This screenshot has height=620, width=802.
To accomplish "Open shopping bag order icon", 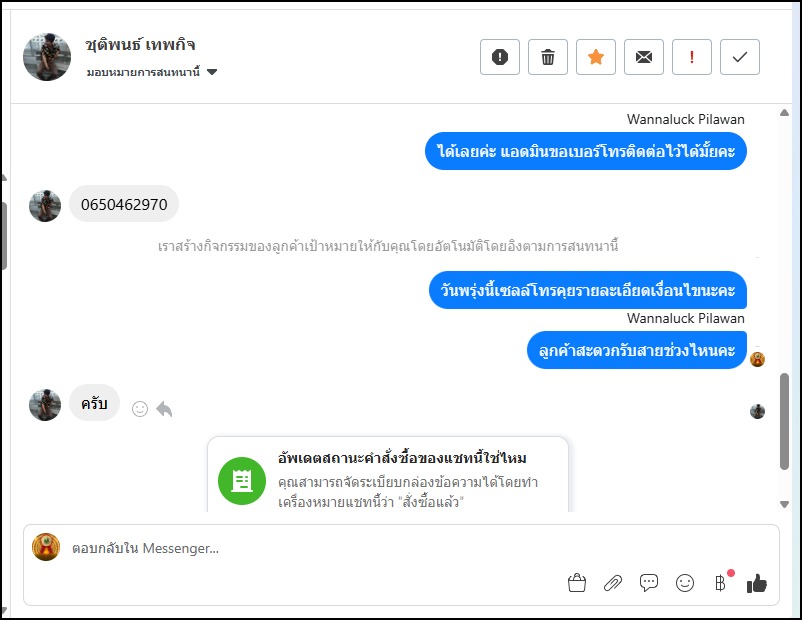I will (577, 583).
